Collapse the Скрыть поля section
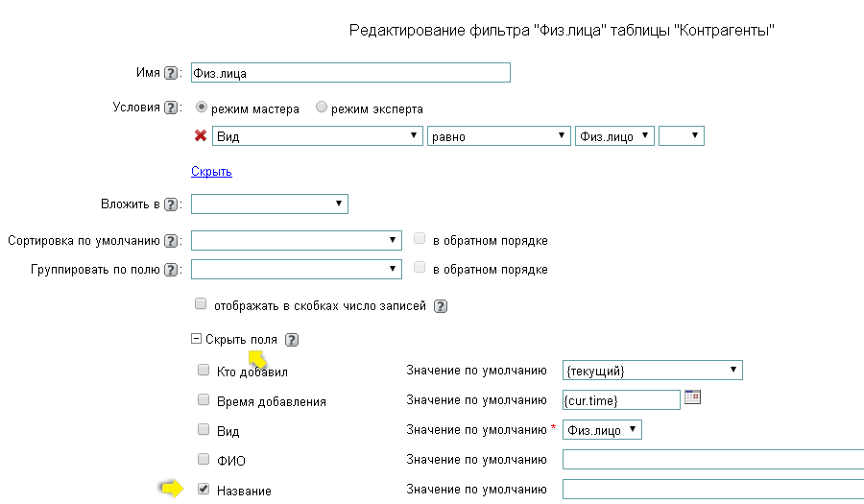Viewport: 864px width, 504px height. [x=197, y=339]
